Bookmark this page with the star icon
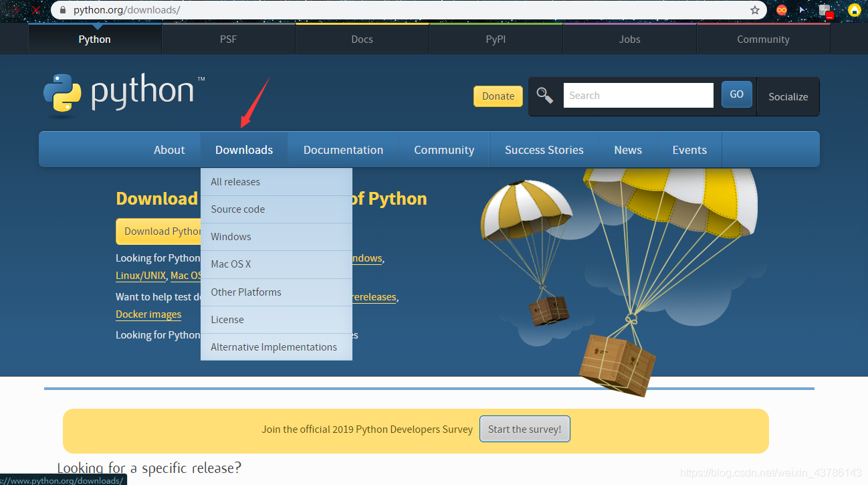 pos(755,10)
